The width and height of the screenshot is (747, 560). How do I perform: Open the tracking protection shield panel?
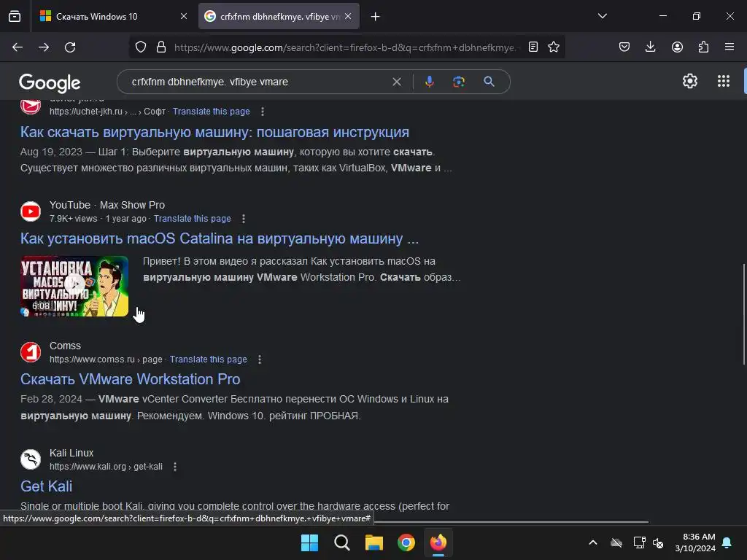tap(141, 47)
